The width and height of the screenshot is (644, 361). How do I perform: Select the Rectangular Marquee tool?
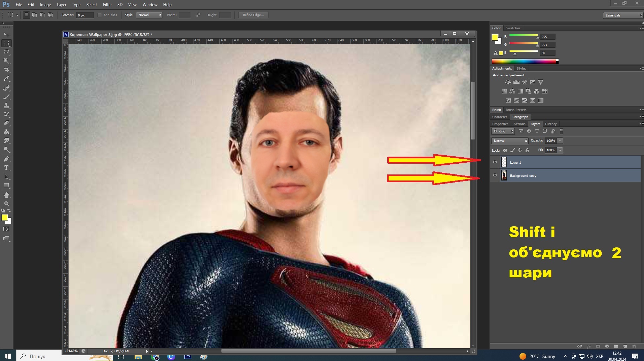[x=6, y=43]
